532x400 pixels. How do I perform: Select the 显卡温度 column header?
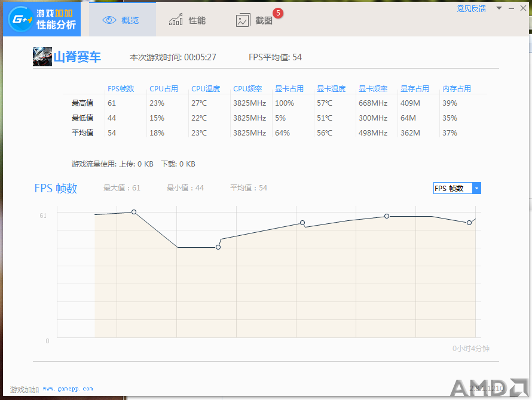coord(331,89)
